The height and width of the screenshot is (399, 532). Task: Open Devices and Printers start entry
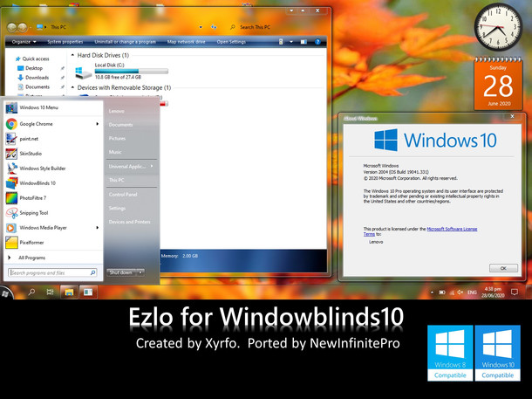[129, 222]
